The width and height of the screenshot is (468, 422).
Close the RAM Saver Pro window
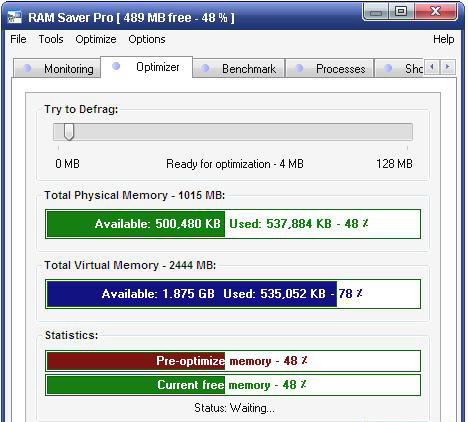(436, 12)
